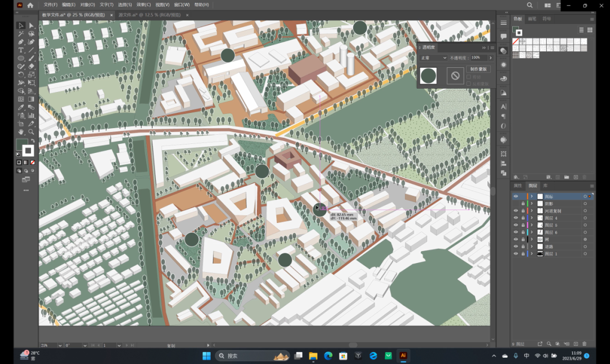Open the 文件(F) menu
This screenshot has width=610, height=364.
click(51, 5)
